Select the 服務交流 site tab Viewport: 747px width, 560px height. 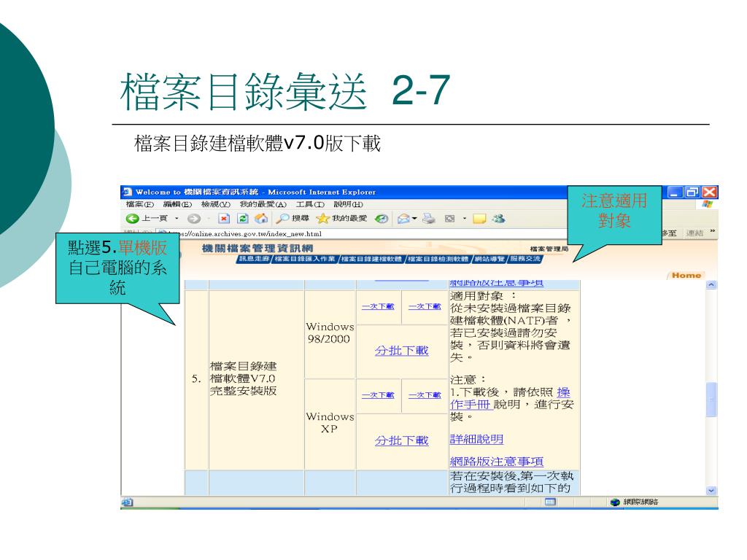(x=525, y=259)
